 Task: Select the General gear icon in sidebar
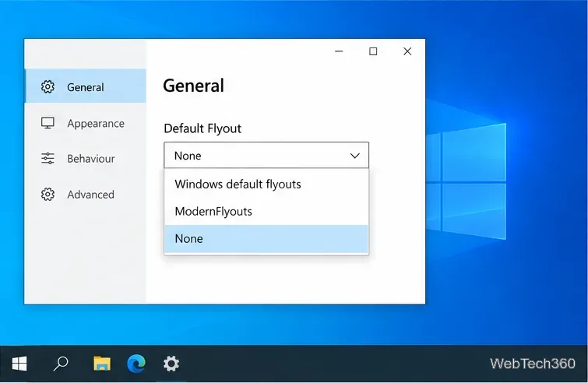[48, 86]
